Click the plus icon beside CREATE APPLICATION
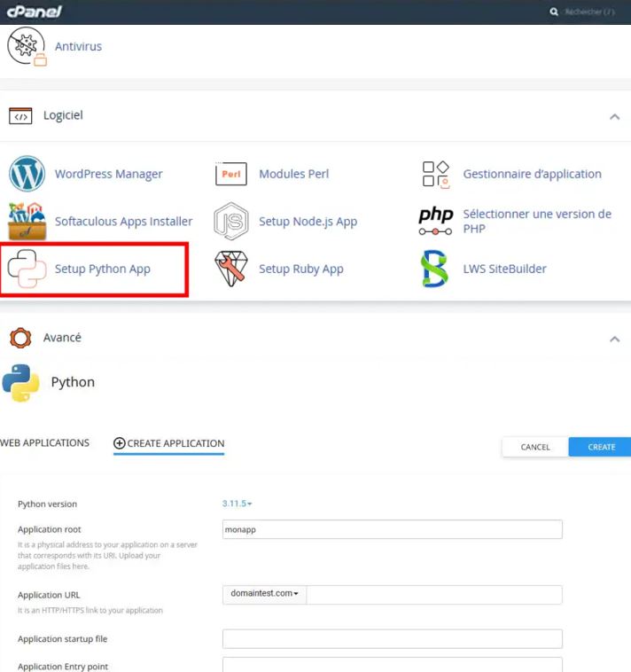631x672 pixels. pos(119,443)
